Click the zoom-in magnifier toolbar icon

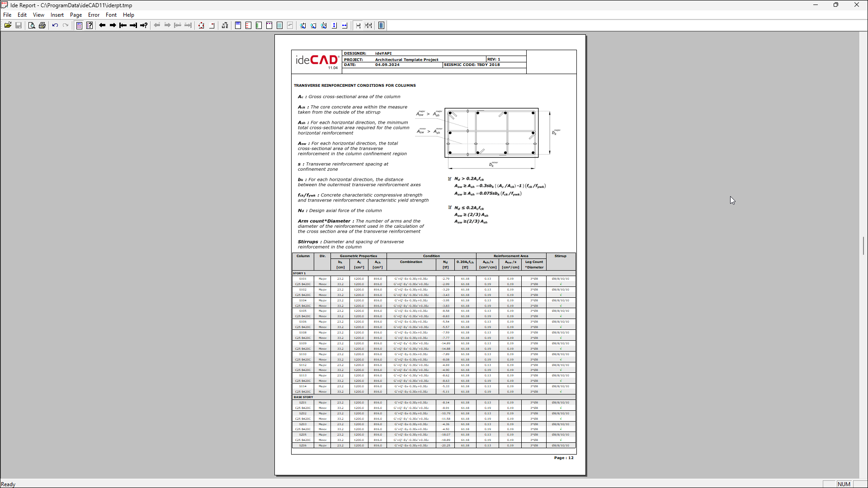[x=303, y=25]
